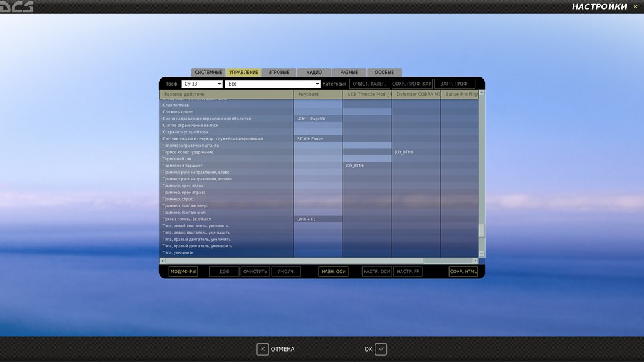This screenshot has width=644, height=362.
Task: Click the СОХР. HTML button
Action: 463,272
